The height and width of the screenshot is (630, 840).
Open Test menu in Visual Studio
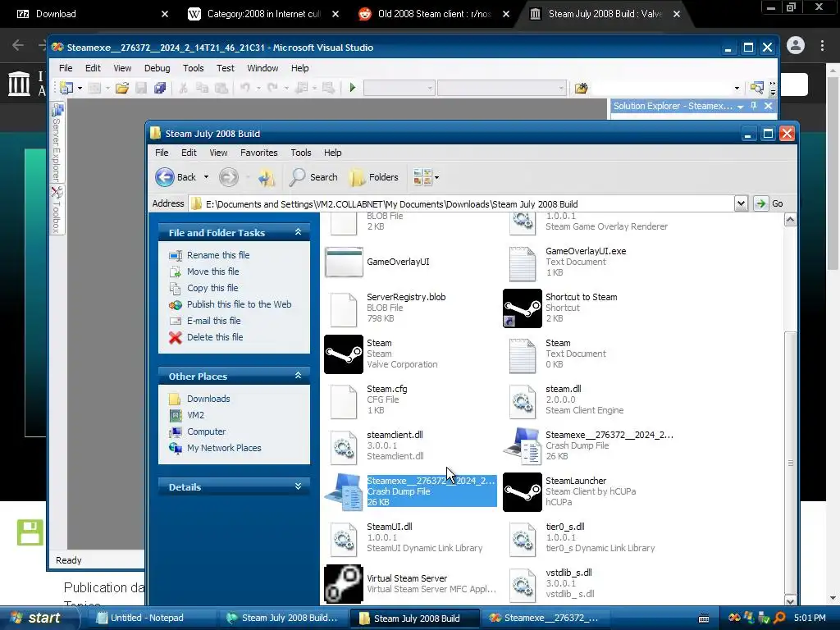click(x=225, y=68)
